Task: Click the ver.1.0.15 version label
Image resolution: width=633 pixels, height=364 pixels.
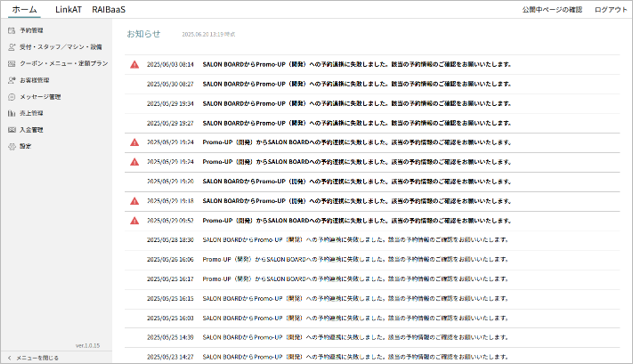Action: pyautogui.click(x=88, y=345)
